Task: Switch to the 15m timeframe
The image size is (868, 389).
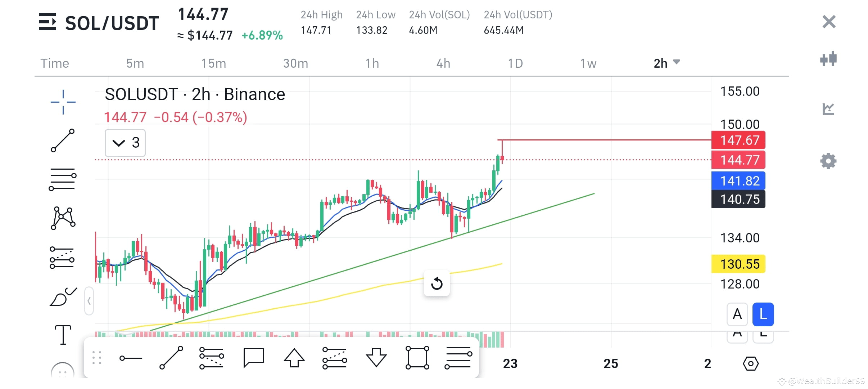Action: (x=214, y=63)
